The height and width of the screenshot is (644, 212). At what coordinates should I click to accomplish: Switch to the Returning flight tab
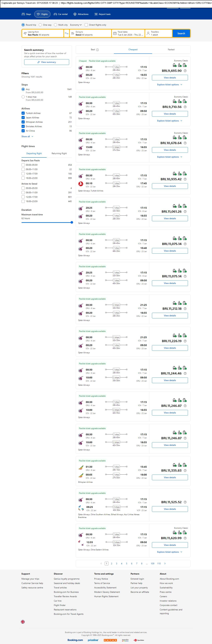59,154
